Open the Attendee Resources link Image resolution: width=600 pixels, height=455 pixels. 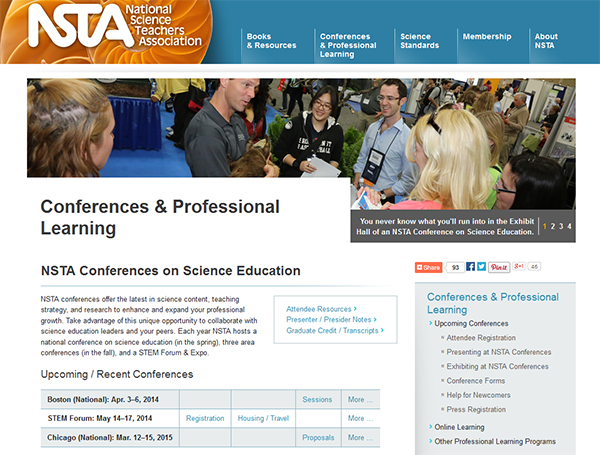point(321,309)
